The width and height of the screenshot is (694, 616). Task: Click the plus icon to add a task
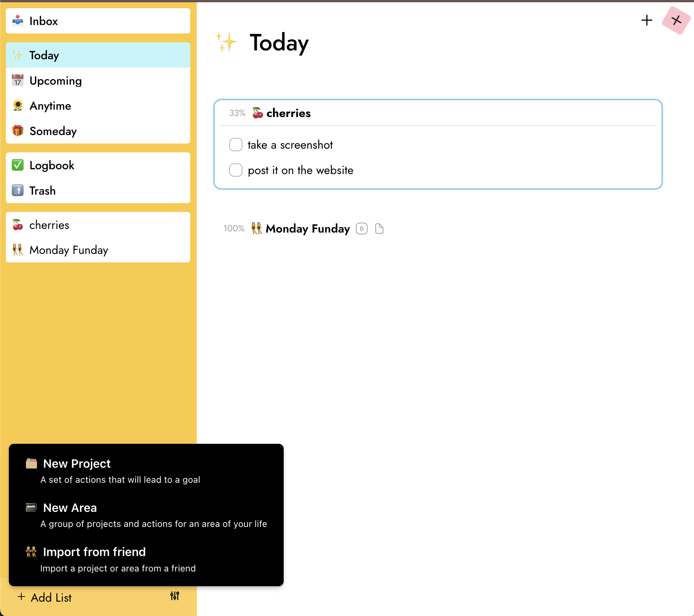pos(647,20)
